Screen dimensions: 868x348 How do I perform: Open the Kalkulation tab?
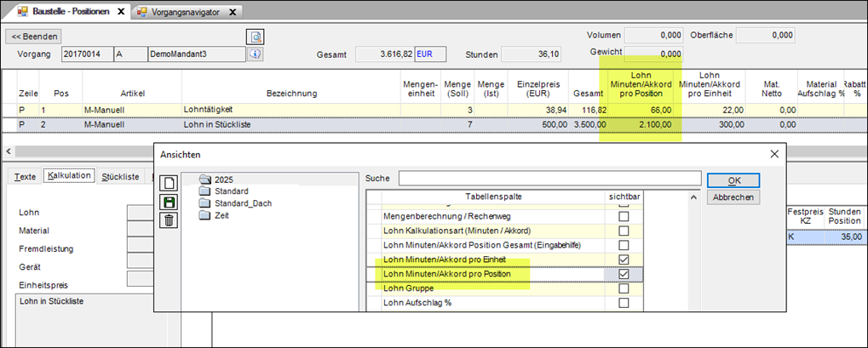coord(69,176)
